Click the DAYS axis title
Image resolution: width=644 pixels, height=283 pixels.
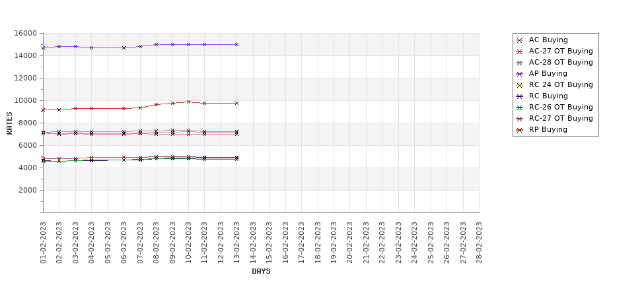[x=261, y=272]
